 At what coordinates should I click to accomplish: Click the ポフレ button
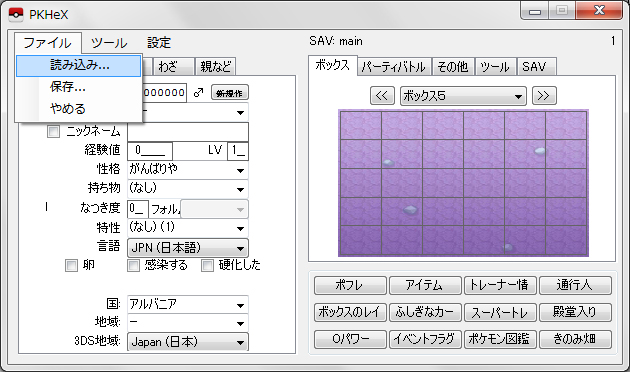pos(350,285)
